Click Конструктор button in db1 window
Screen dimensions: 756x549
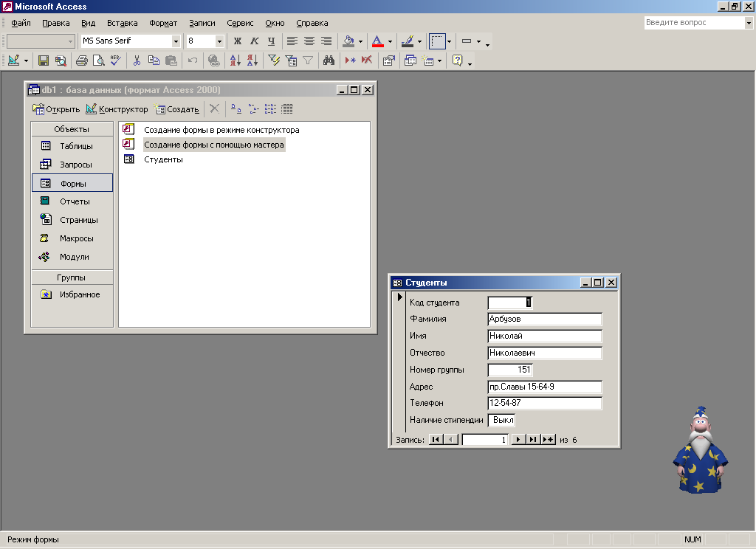coord(117,109)
